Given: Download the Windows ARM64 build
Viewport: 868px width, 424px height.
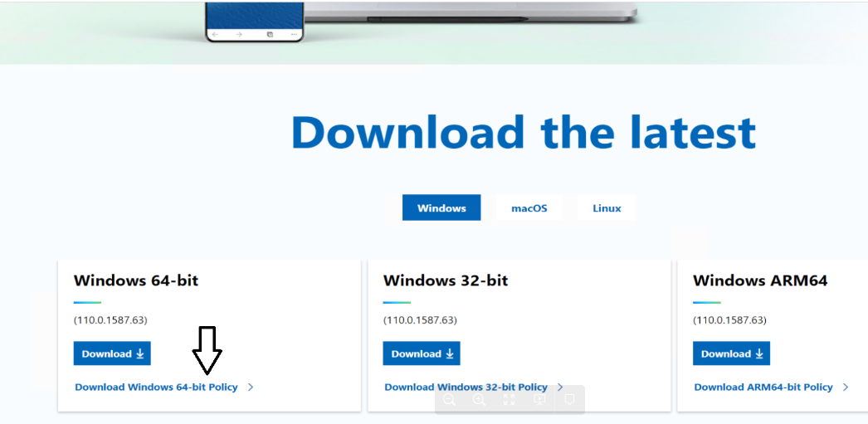Looking at the screenshot, I should click(731, 353).
